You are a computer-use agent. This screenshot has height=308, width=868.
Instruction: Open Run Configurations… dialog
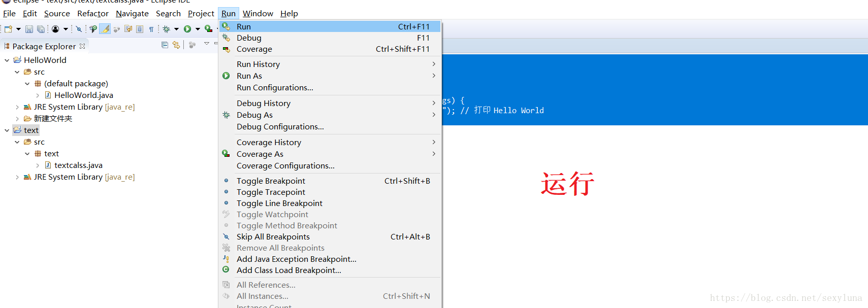pos(330,87)
